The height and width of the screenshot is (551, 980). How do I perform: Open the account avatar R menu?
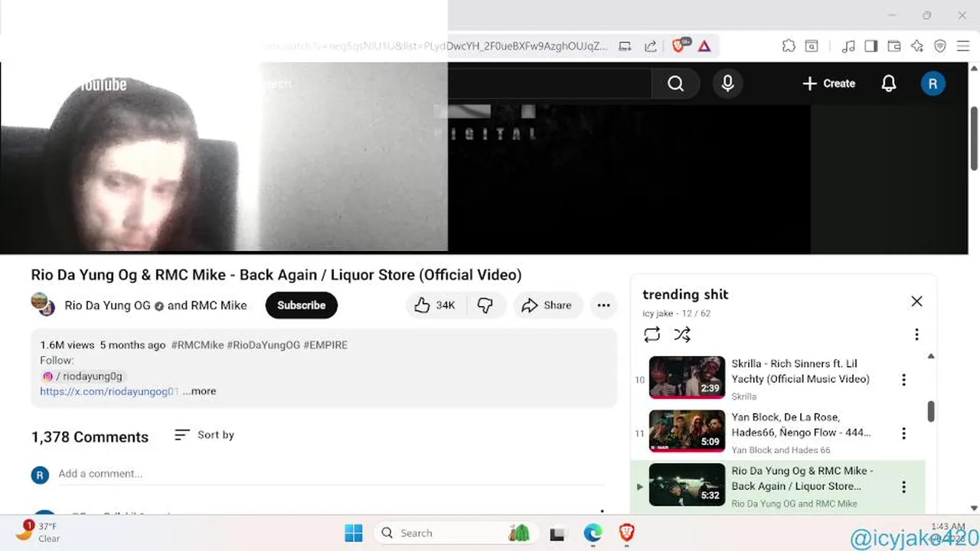pyautogui.click(x=933, y=83)
